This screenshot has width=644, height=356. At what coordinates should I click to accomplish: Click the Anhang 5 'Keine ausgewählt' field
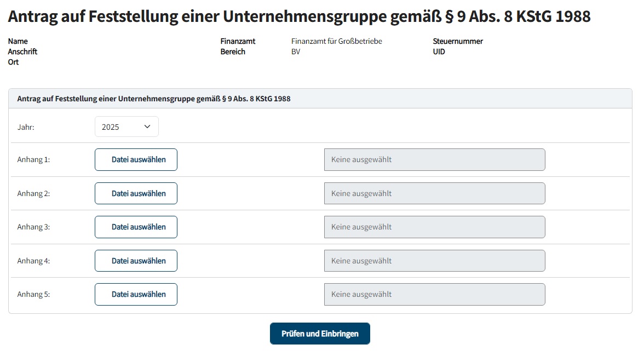[x=434, y=294]
